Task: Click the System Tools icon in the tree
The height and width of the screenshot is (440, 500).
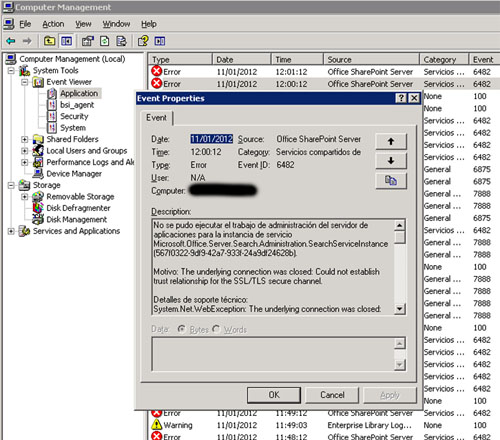Action: tap(25, 70)
